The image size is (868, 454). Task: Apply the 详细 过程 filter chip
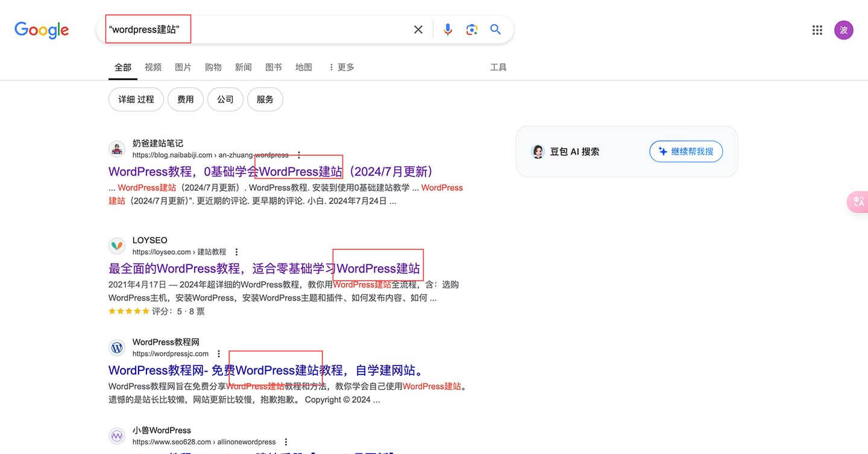(x=136, y=99)
